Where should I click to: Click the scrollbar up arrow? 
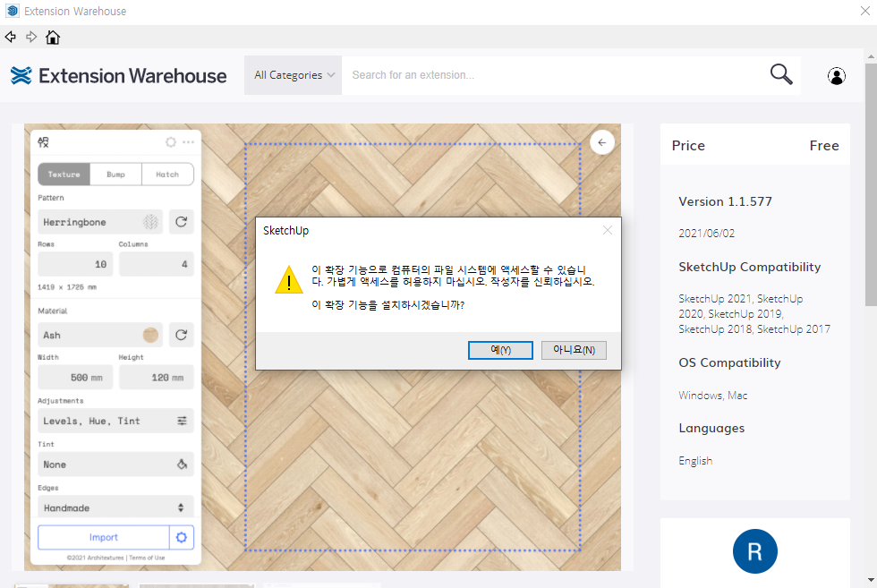pyautogui.click(x=870, y=56)
